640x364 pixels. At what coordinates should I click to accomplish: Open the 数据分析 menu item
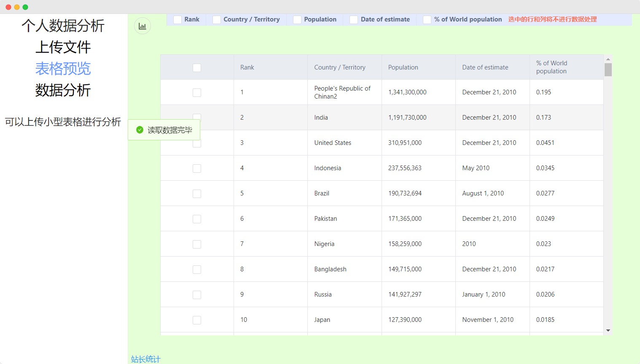click(63, 90)
